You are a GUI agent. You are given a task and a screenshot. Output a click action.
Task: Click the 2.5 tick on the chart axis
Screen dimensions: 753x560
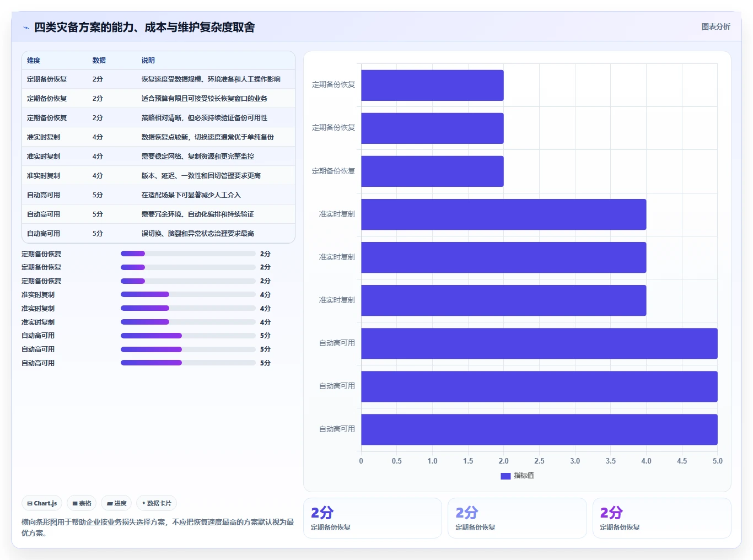coord(539,461)
